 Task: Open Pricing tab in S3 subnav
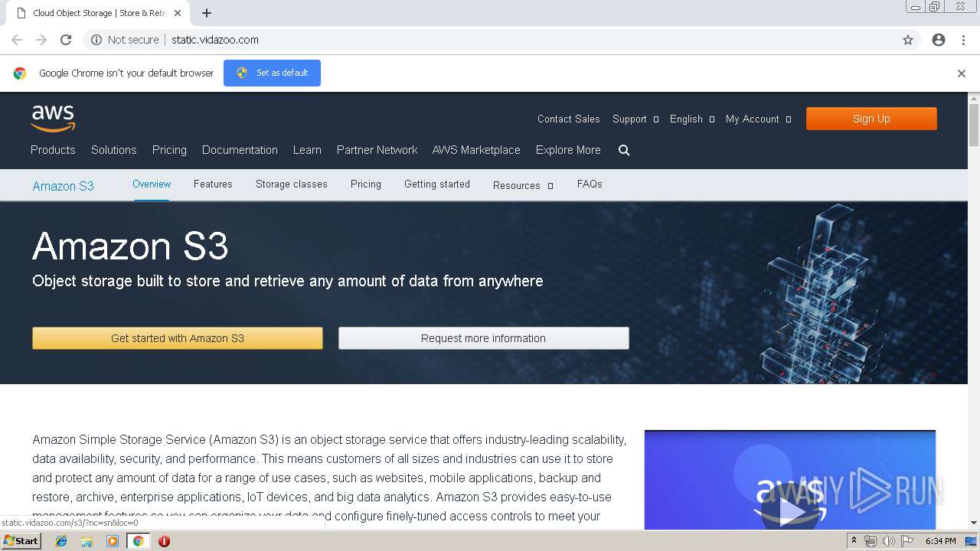pos(366,184)
